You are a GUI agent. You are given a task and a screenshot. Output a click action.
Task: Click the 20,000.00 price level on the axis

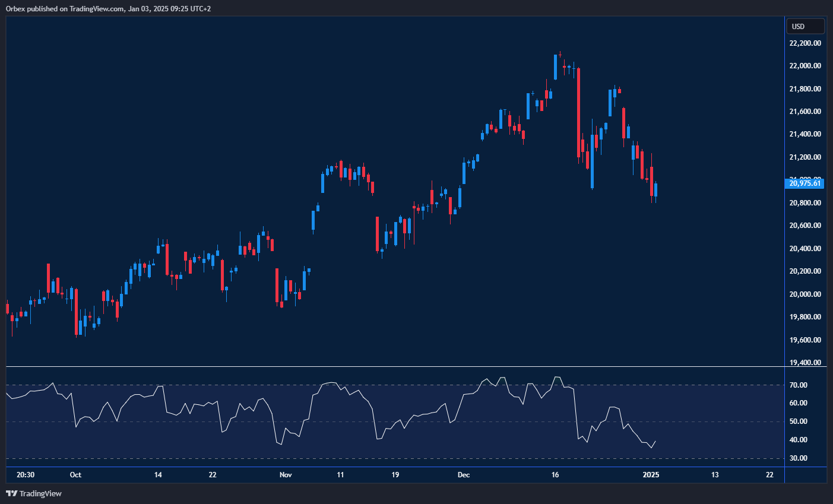coord(805,294)
